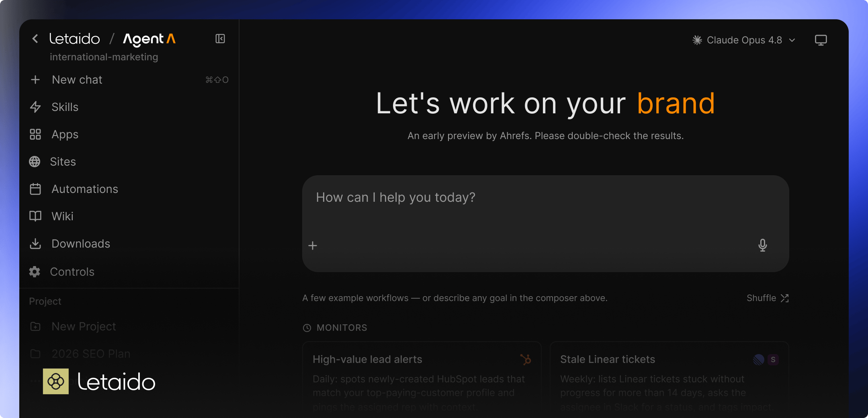Open the Claude Opus 4.8 model dropdown

[744, 40]
